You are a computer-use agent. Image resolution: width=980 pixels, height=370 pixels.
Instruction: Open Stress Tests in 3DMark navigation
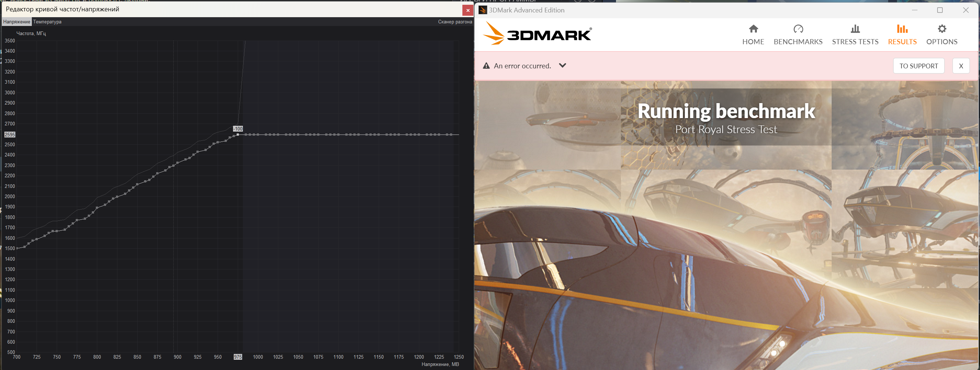[855, 35]
